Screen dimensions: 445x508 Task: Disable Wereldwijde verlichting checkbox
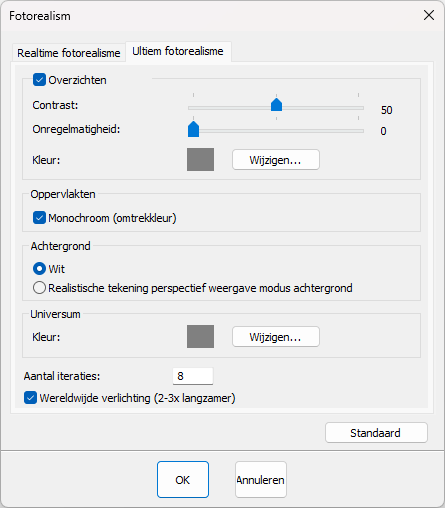(30, 398)
